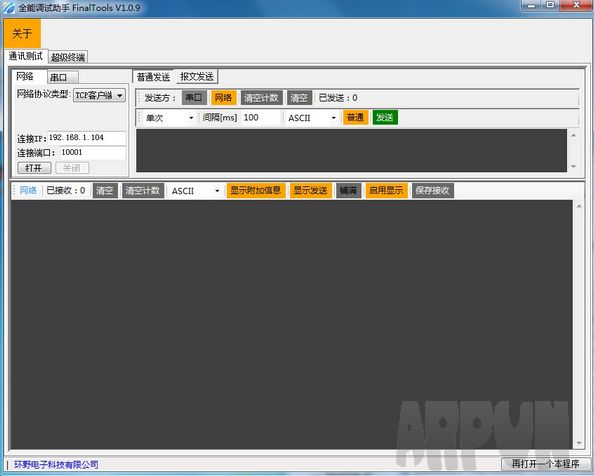
Task: Toggle 串口 as the send target
Action: tap(194, 98)
